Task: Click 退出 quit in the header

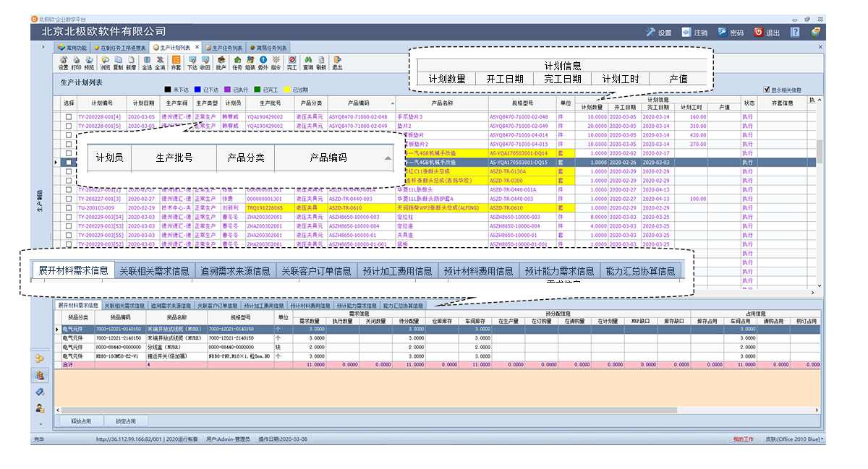Action: 767,33
